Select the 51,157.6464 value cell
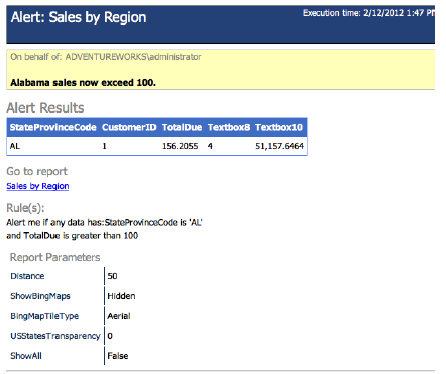The height and width of the screenshot is (374, 446). click(x=279, y=146)
